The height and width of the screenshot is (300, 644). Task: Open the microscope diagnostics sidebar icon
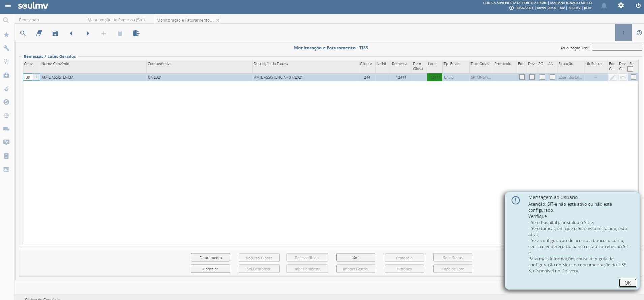[6, 89]
